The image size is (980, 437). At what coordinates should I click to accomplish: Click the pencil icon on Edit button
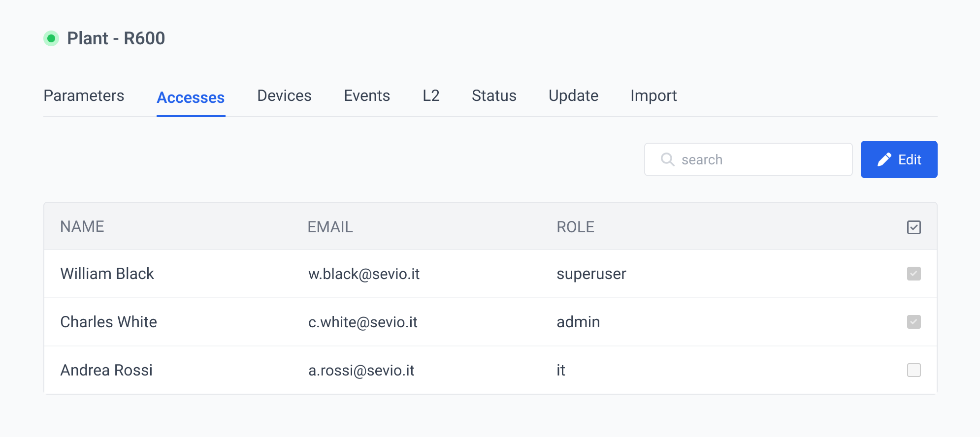point(884,159)
